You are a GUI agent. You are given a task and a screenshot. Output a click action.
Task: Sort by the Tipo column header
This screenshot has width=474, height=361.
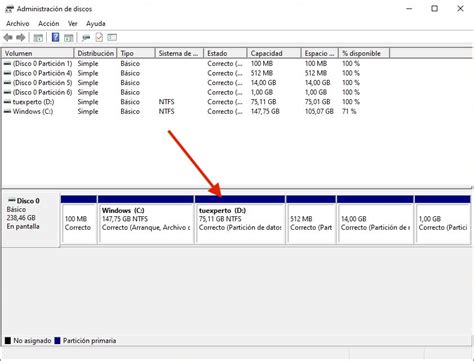[136, 53]
